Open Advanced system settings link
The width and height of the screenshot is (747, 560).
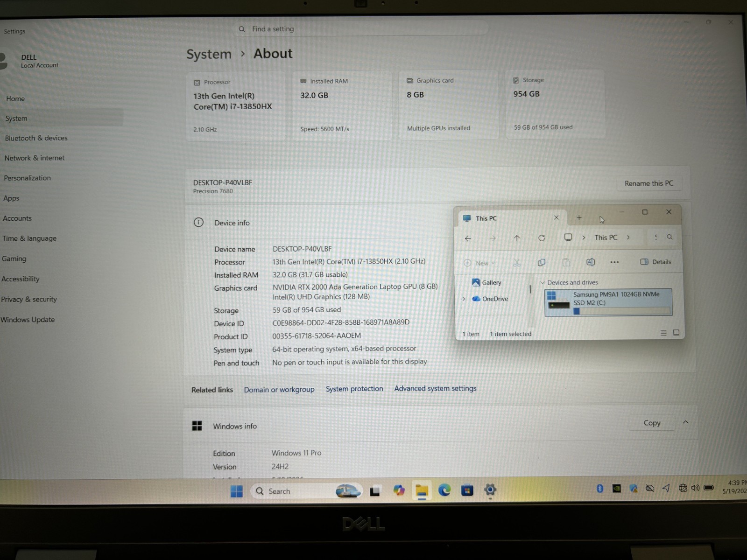pyautogui.click(x=435, y=388)
